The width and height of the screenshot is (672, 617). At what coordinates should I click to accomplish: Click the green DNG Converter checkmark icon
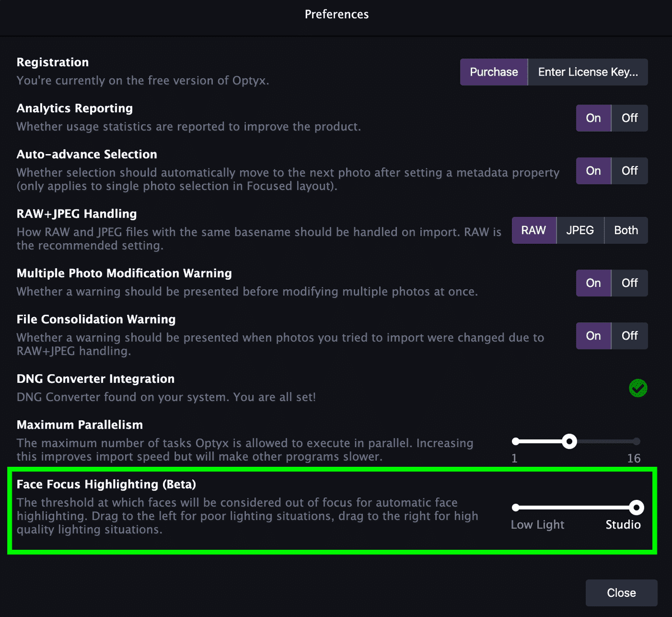pyautogui.click(x=638, y=388)
